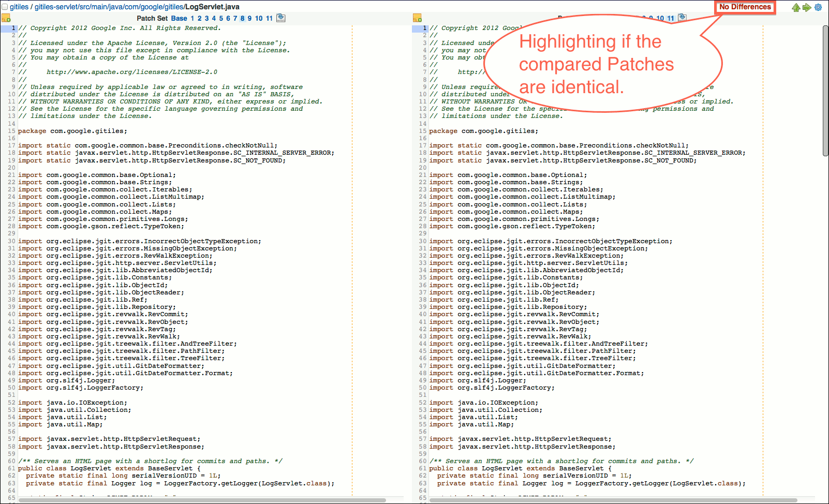Click the download patch icon on right pane
This screenshot has height=504, width=829.
[682, 17]
